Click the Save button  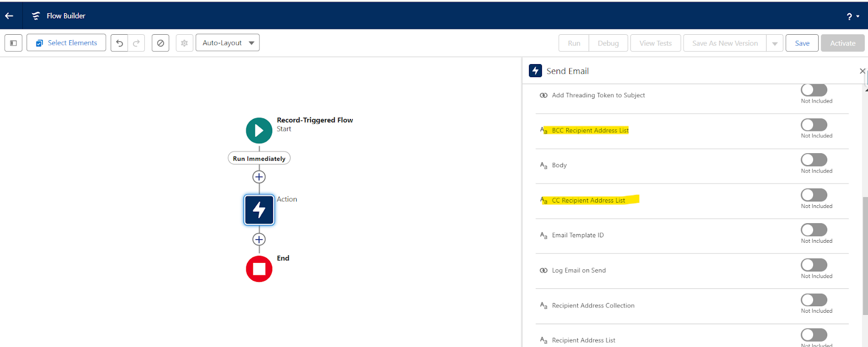coord(802,43)
